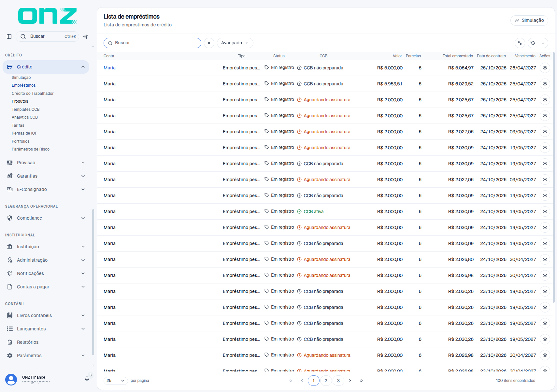View the loan totaling R$ 2.026,80
Screen dimensions: 557x392
545,259
